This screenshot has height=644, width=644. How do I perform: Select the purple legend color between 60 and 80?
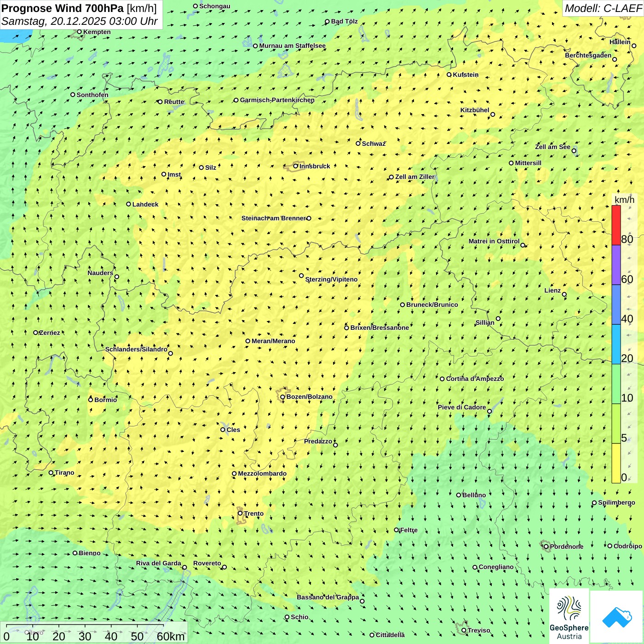click(x=616, y=265)
